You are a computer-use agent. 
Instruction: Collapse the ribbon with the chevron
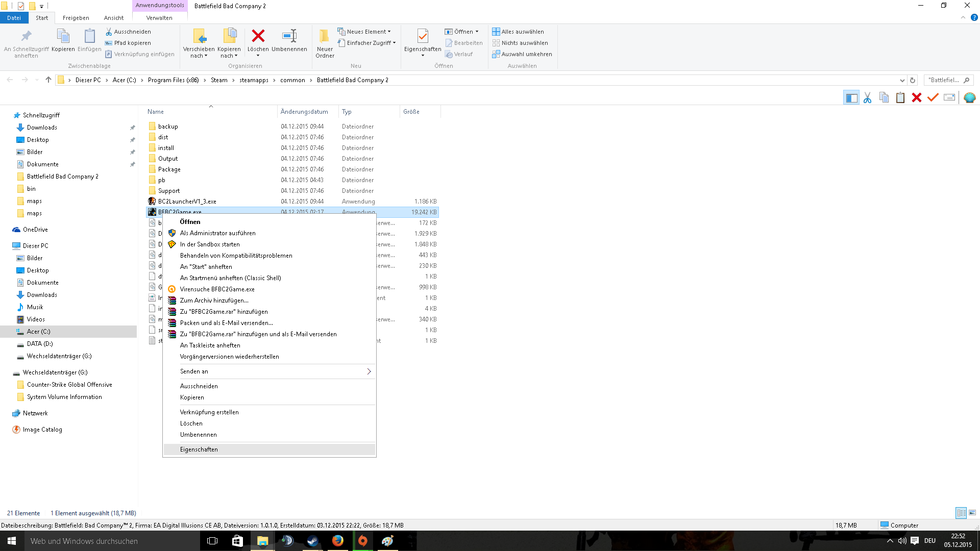click(x=963, y=17)
